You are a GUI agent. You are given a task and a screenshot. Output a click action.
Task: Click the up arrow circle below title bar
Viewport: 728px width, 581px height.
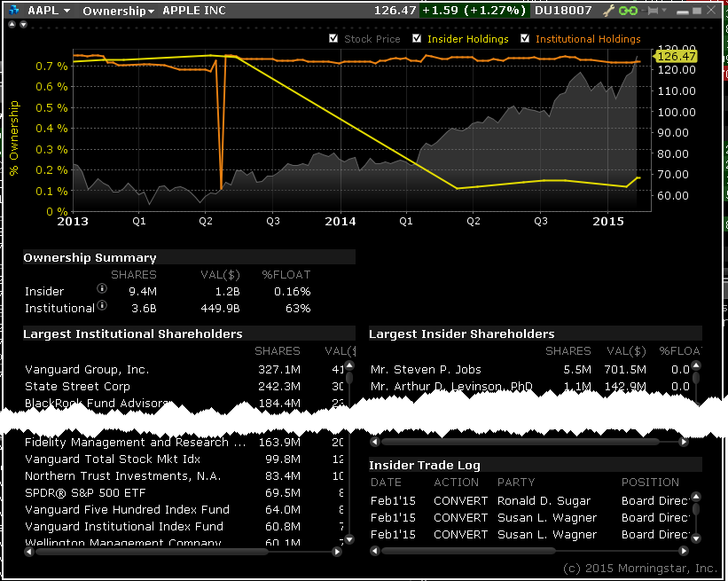pos(12,25)
